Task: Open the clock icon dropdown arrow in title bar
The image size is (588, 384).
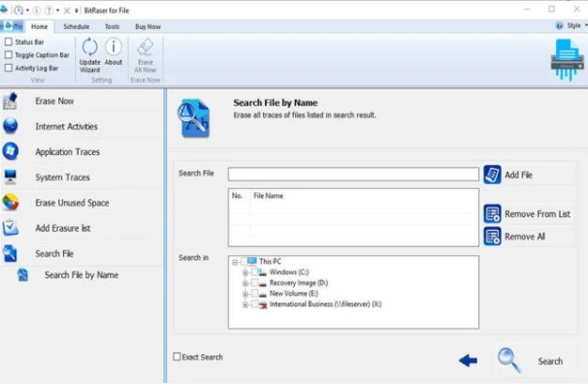Action: pos(27,10)
